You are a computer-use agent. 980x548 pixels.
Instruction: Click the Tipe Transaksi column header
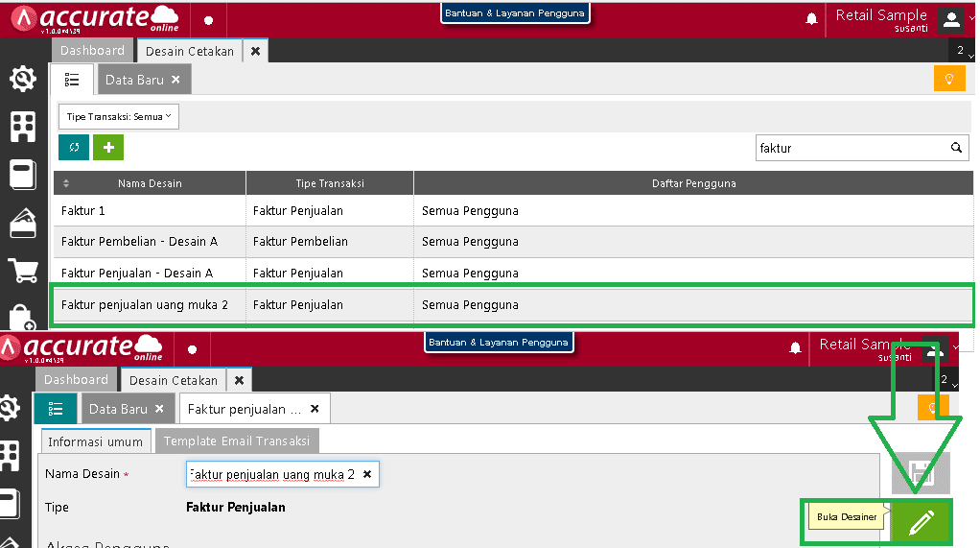coord(329,183)
